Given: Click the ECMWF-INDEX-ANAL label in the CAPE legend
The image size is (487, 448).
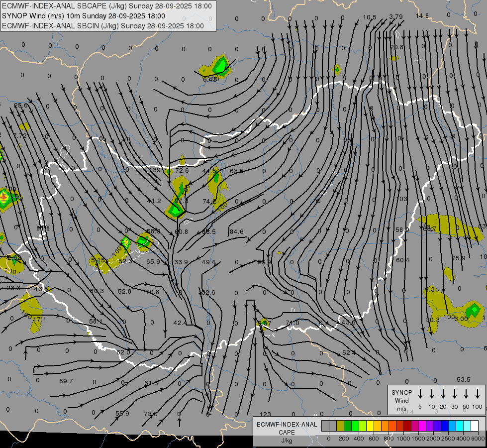Looking at the screenshot, I should 287,425.
